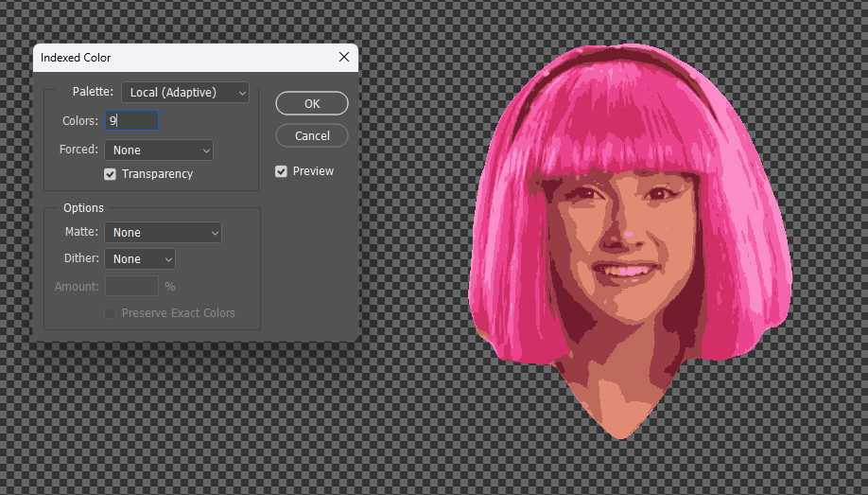Click the Indexed Color dialog title

point(76,58)
